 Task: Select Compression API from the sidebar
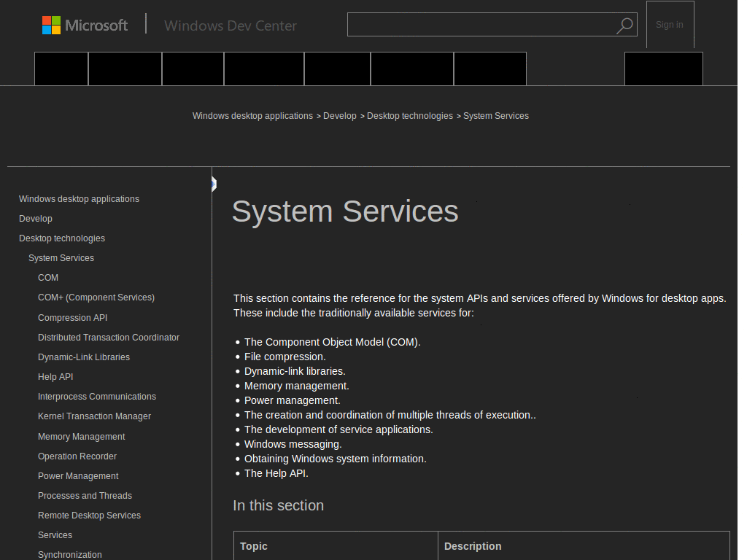(72, 317)
